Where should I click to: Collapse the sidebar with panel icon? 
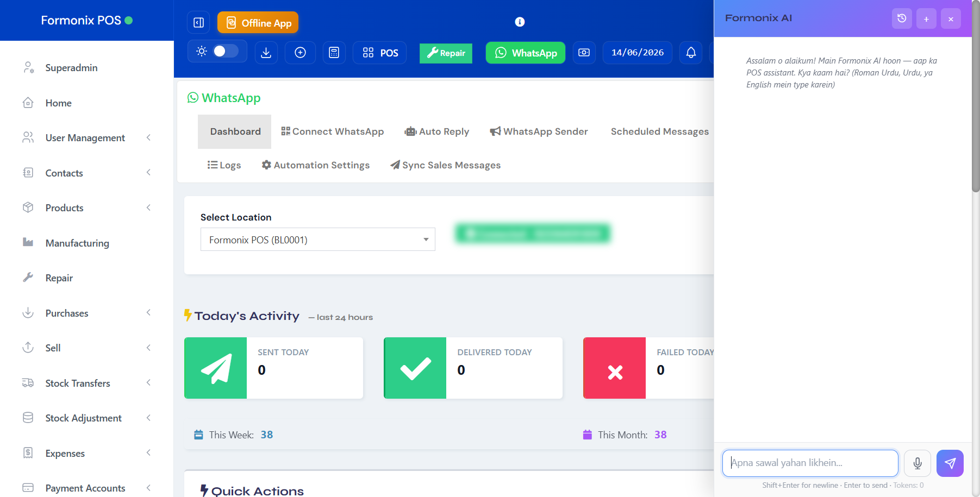point(198,22)
